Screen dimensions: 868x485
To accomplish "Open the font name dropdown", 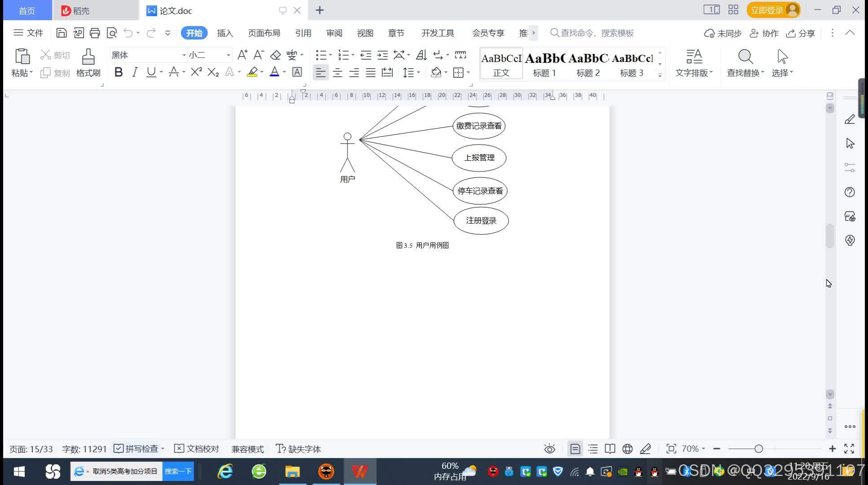I will point(184,55).
